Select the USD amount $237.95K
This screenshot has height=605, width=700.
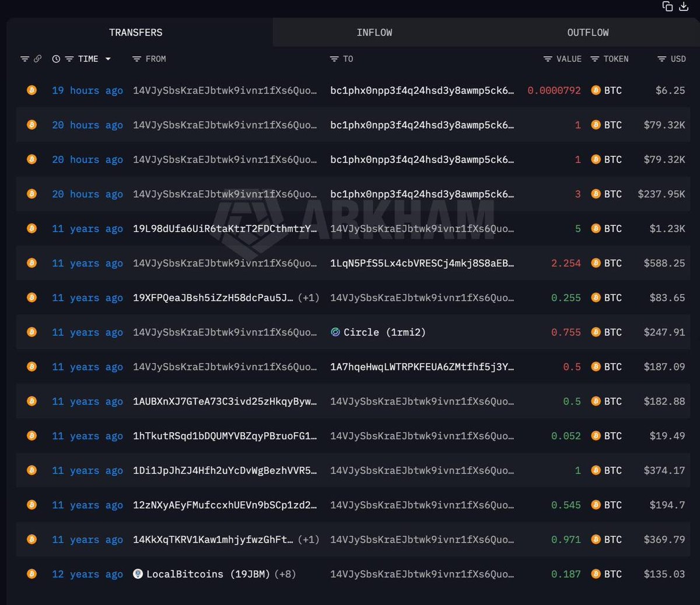(x=661, y=194)
